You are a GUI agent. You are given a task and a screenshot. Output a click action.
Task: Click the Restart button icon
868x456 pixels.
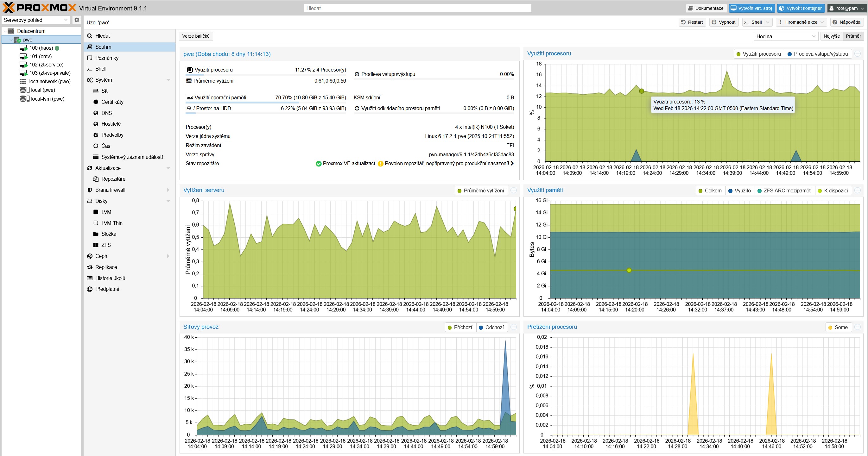point(683,22)
